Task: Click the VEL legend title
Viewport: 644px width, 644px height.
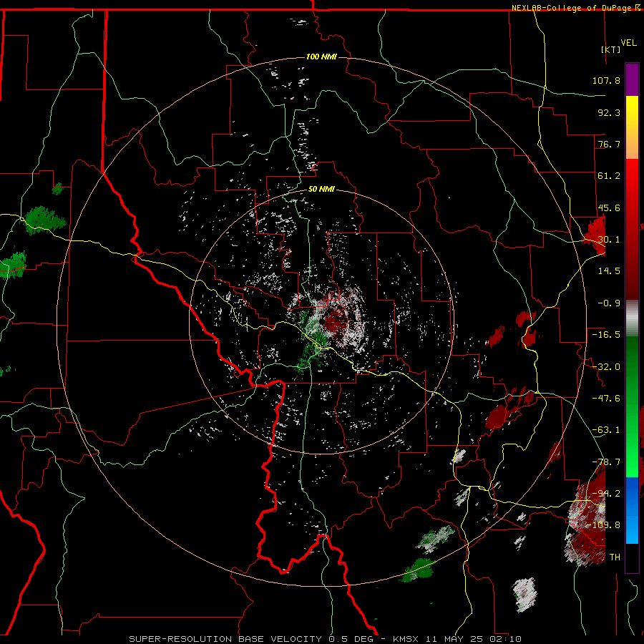Action: click(628, 43)
